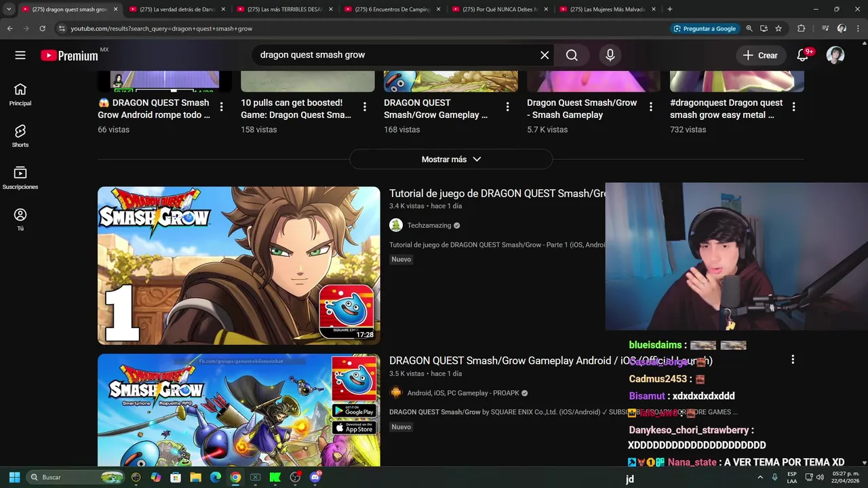Expand shorts shelf with Mostrar más
Viewport: 868px width, 488px height.
tap(451, 159)
